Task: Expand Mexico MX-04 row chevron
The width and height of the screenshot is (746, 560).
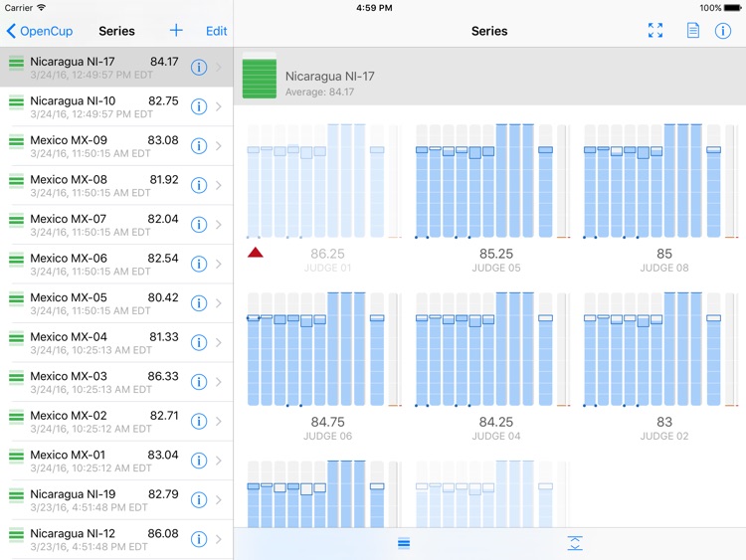Action: (219, 342)
